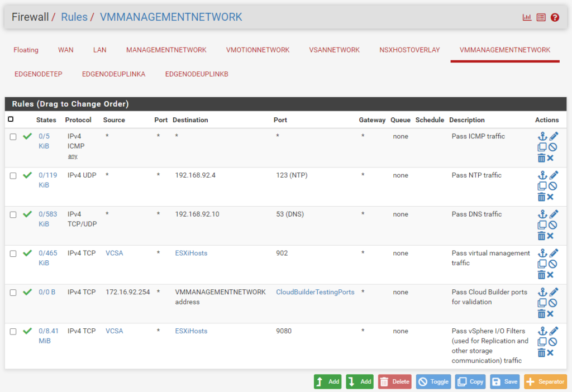Open the status graph icon in header
572x392 pixels.
(527, 17)
